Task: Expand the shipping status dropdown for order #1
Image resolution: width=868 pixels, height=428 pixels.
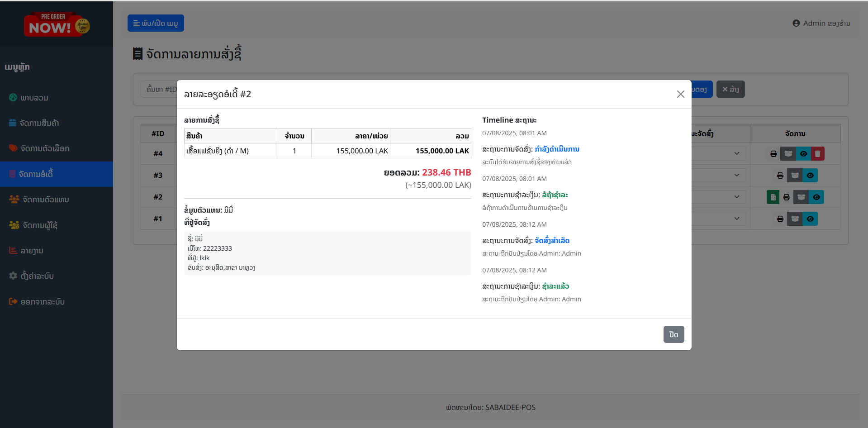Action: (x=736, y=219)
